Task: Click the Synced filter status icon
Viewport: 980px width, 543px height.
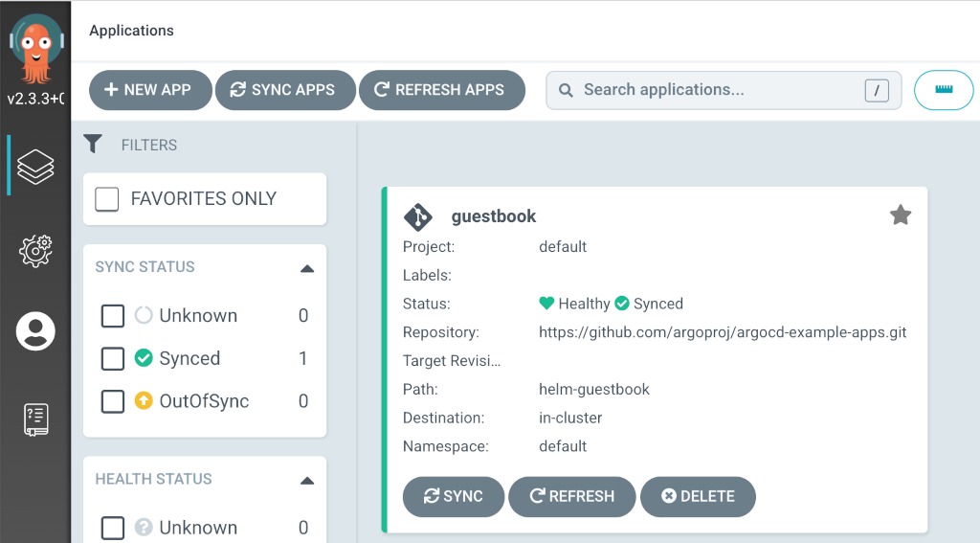Action: pos(144,358)
